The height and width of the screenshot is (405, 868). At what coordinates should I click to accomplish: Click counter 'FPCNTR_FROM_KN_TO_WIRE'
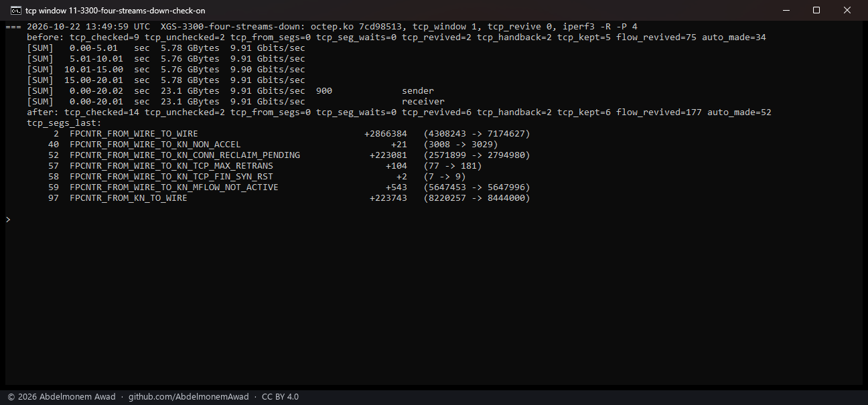tap(129, 198)
